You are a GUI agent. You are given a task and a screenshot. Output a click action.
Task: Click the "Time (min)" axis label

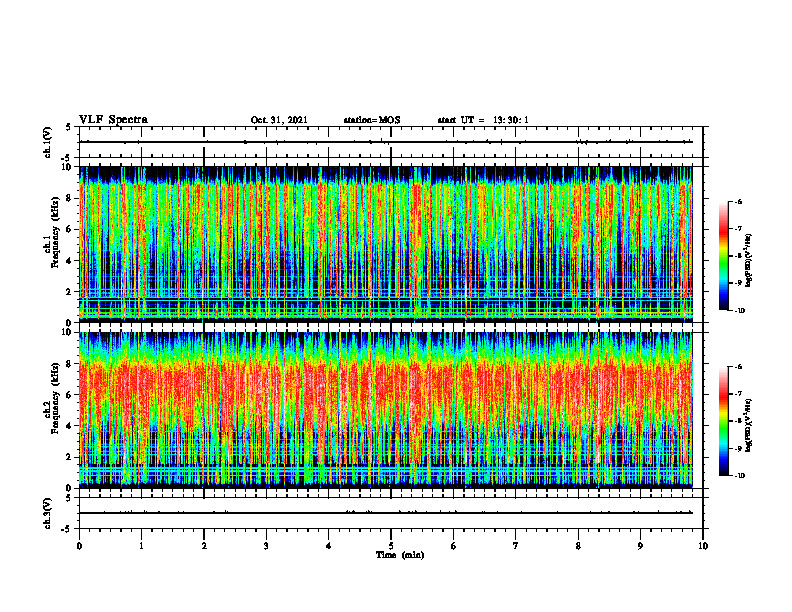[x=400, y=555]
